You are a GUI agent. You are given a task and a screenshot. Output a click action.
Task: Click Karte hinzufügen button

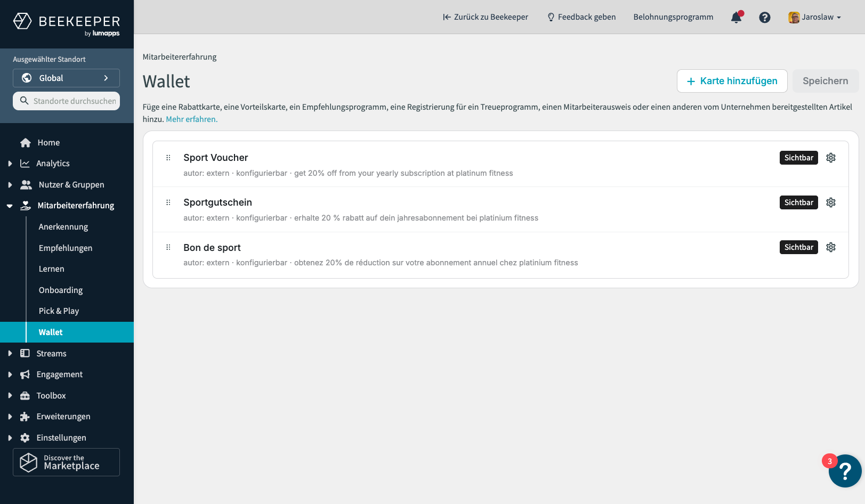732,81
